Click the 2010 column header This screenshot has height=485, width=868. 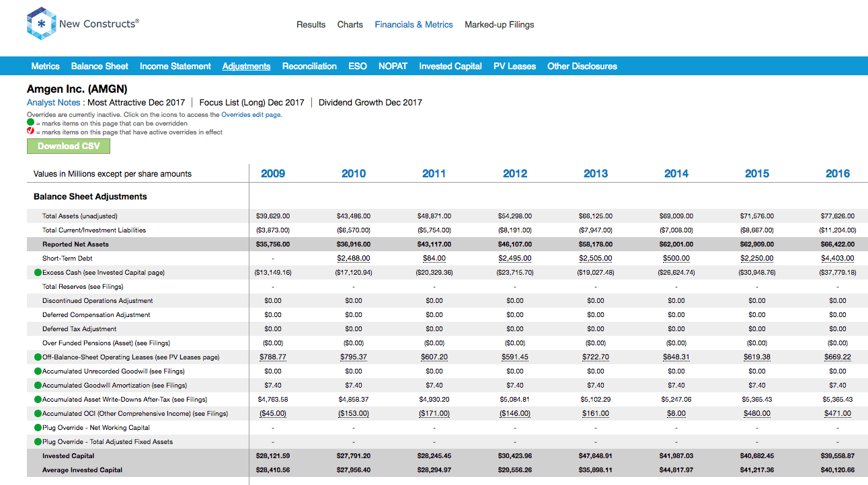(354, 174)
